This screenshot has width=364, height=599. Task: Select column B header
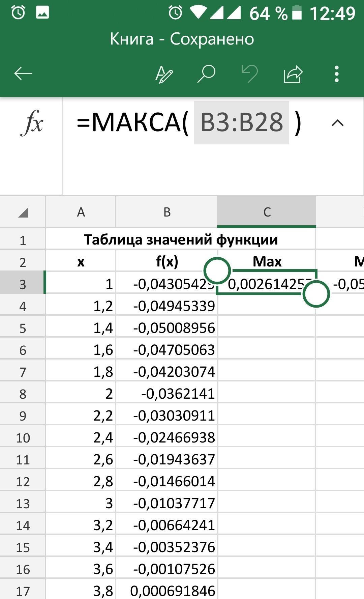(x=167, y=212)
